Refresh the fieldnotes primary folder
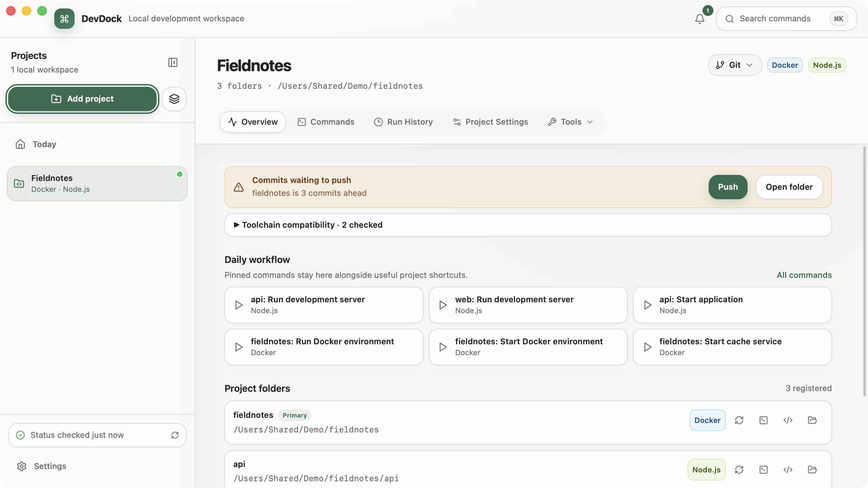 pyautogui.click(x=739, y=420)
